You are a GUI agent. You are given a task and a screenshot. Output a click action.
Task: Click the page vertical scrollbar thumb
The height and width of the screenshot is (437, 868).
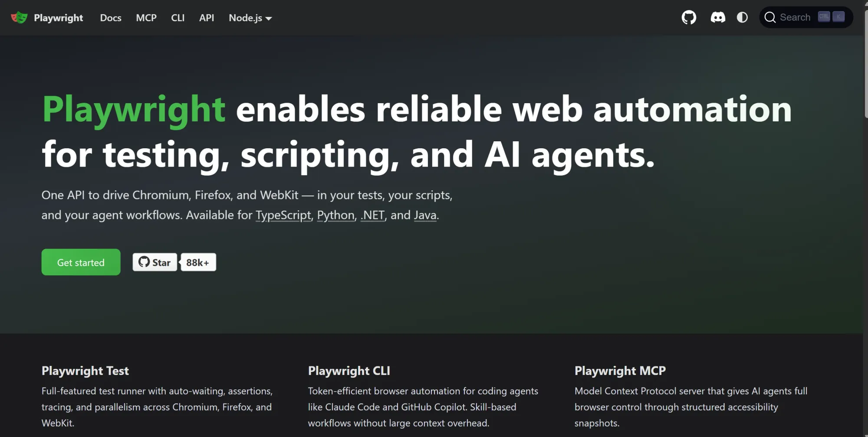(x=866, y=63)
